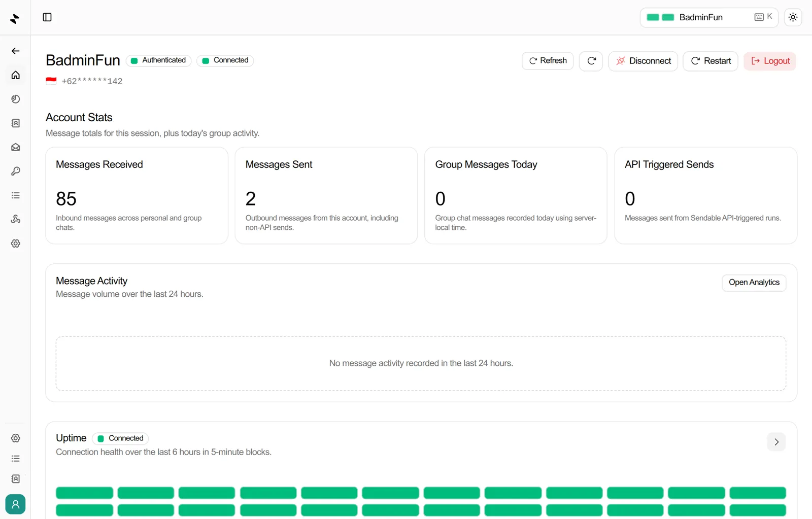
Task: Open the BadminFun account switcher in the header
Action: [x=709, y=17]
